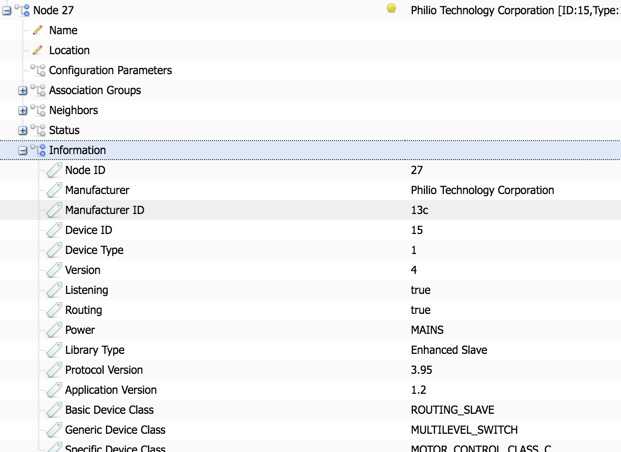Click the Philio Technology Corporation header value

pos(516,10)
